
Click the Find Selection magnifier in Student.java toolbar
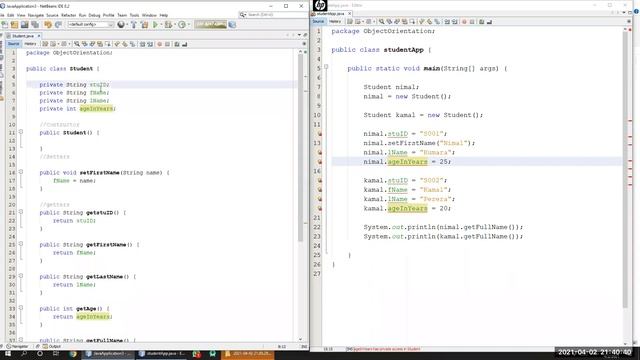(x=77, y=44)
